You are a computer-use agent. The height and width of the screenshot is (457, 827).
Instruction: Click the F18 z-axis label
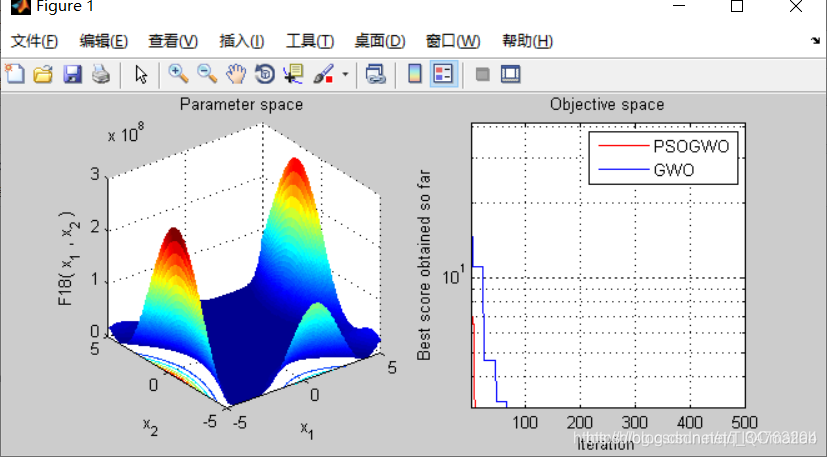(69, 259)
